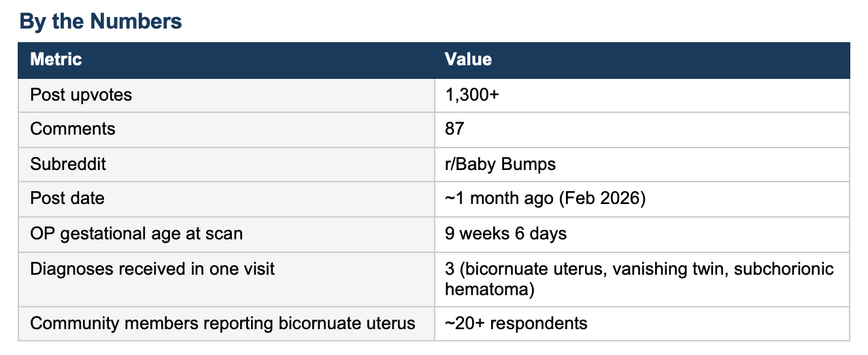Select the 'Comments' metric cell
868x355 pixels.
pos(227,129)
